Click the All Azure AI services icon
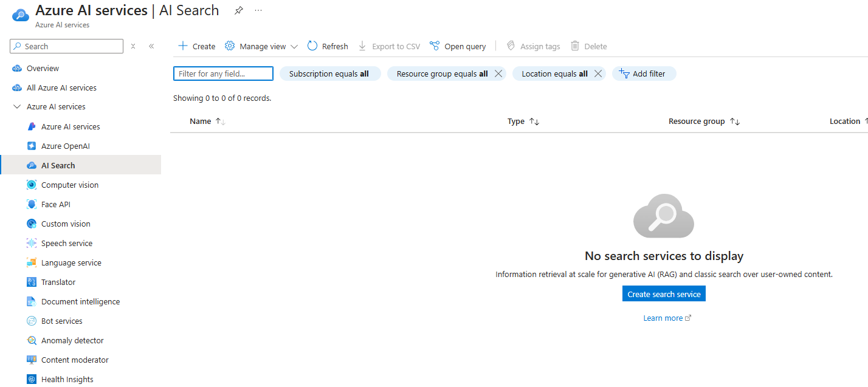This screenshot has width=868, height=387. click(17, 88)
